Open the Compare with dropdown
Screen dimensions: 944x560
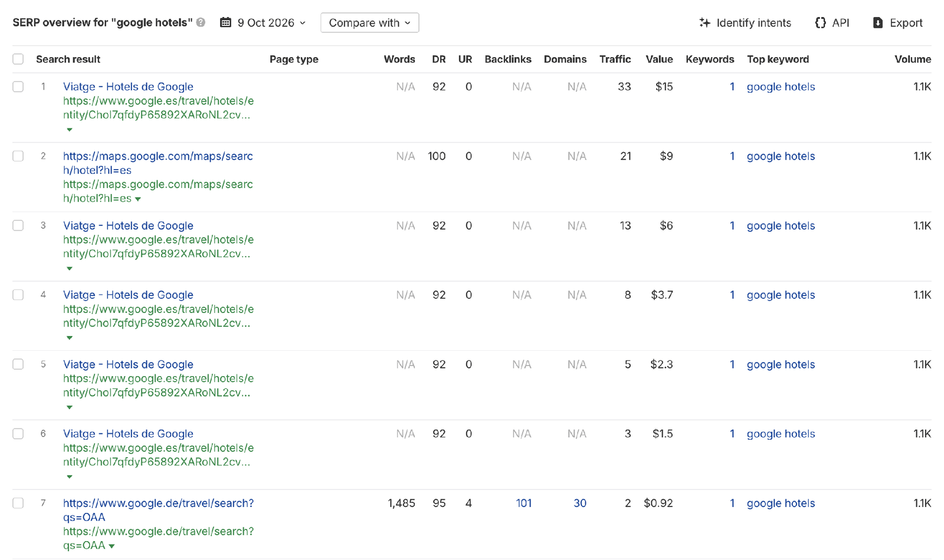370,22
